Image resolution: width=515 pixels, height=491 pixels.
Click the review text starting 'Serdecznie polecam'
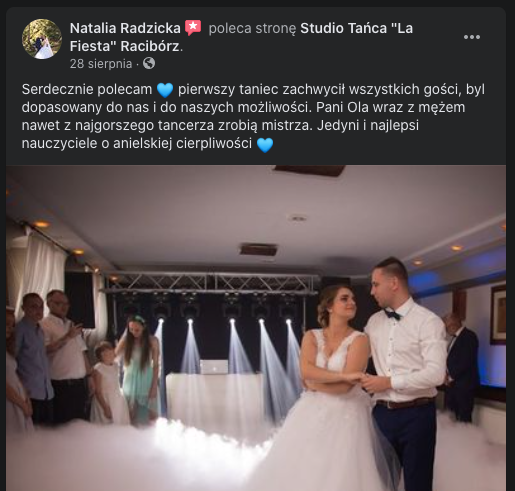(x=253, y=116)
